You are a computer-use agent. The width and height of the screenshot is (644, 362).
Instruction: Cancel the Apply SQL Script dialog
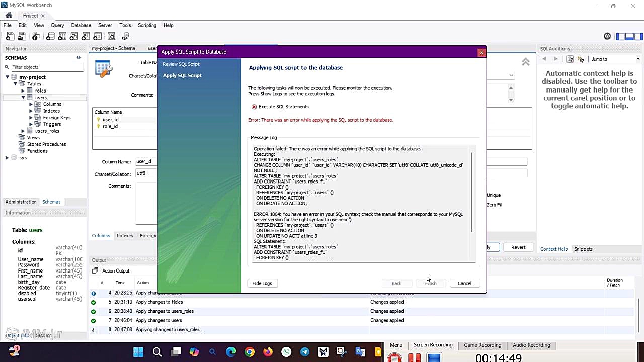coord(464,283)
